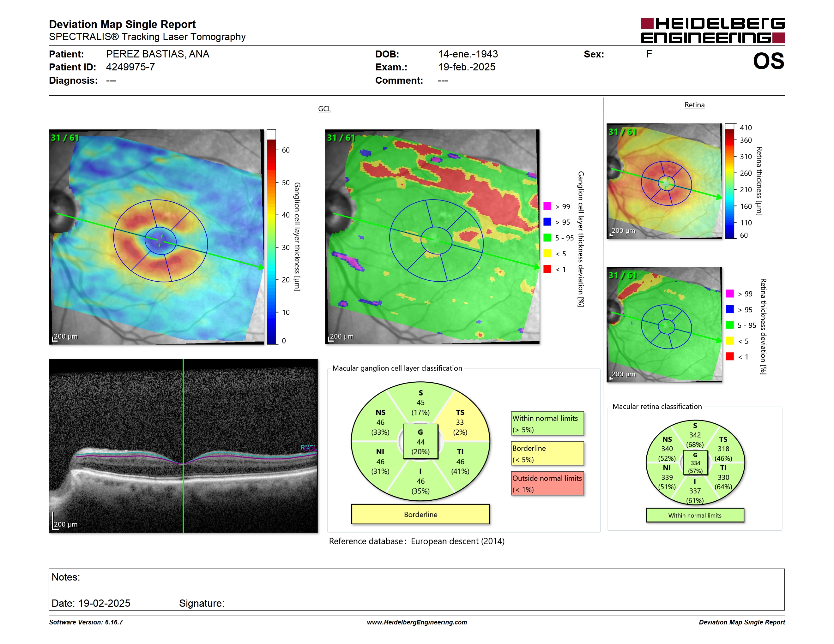The width and height of the screenshot is (834, 644).
Task: Select retina sector TS value 318
Action: (723, 449)
